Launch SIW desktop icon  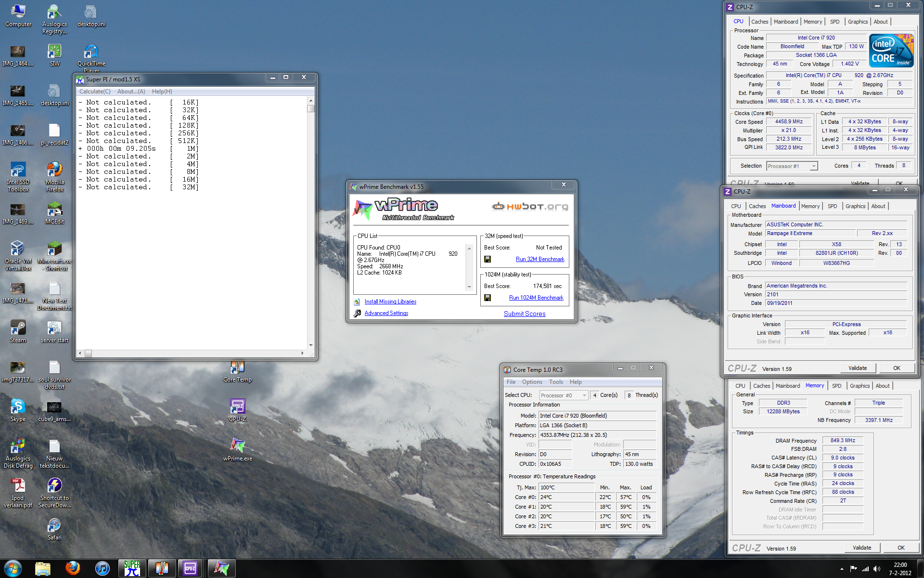point(54,55)
